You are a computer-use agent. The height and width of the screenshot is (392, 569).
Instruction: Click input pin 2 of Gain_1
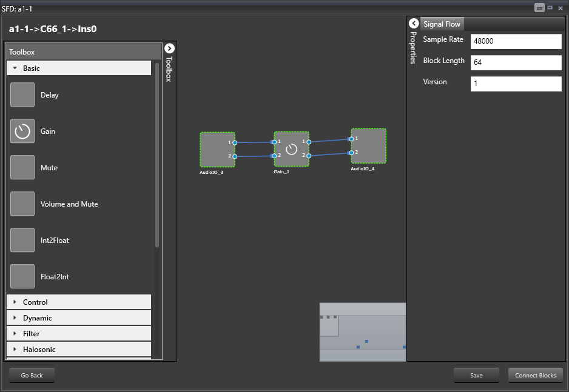click(274, 156)
